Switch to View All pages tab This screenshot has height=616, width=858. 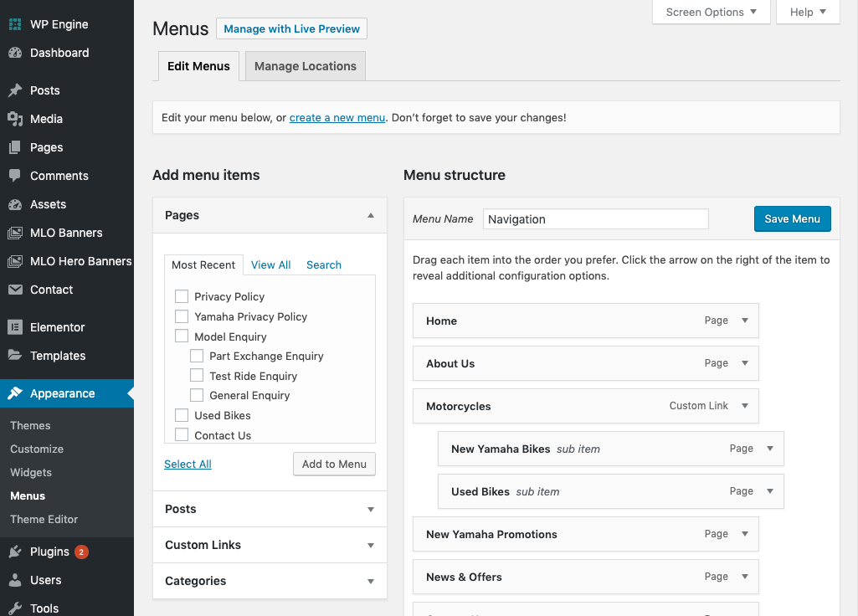point(270,264)
